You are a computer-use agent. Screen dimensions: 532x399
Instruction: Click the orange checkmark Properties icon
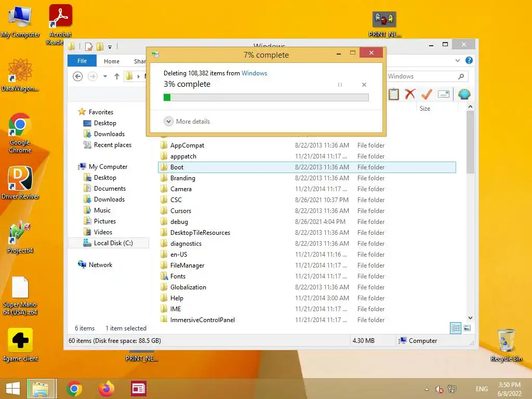[427, 94]
